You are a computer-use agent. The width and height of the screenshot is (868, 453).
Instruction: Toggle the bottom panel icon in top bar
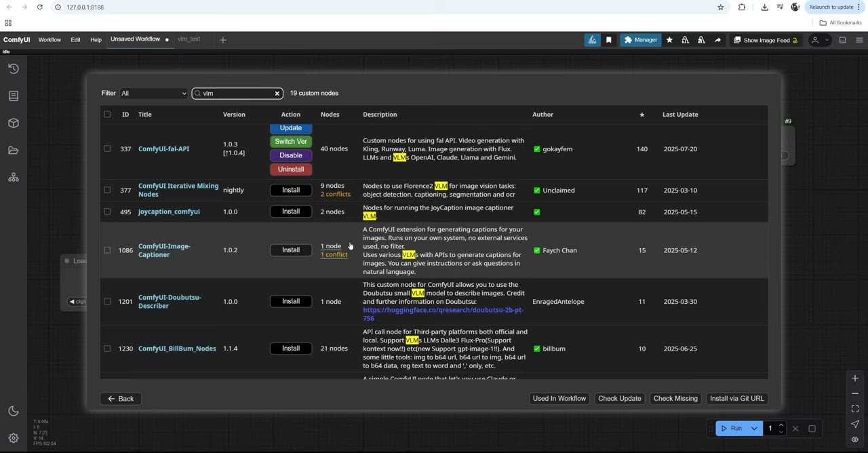(842, 40)
